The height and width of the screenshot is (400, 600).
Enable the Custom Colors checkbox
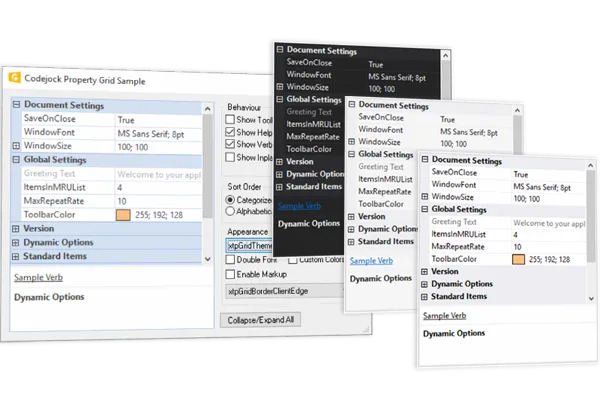(293, 260)
